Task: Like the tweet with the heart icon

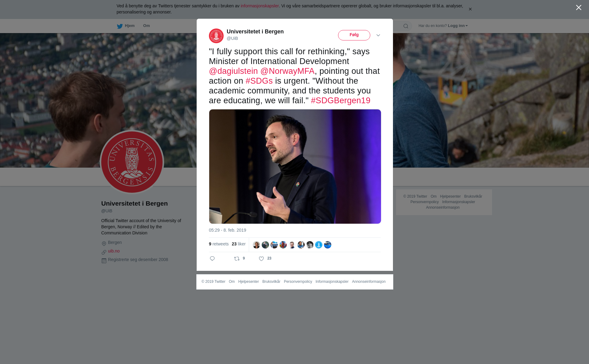Action: (261, 259)
